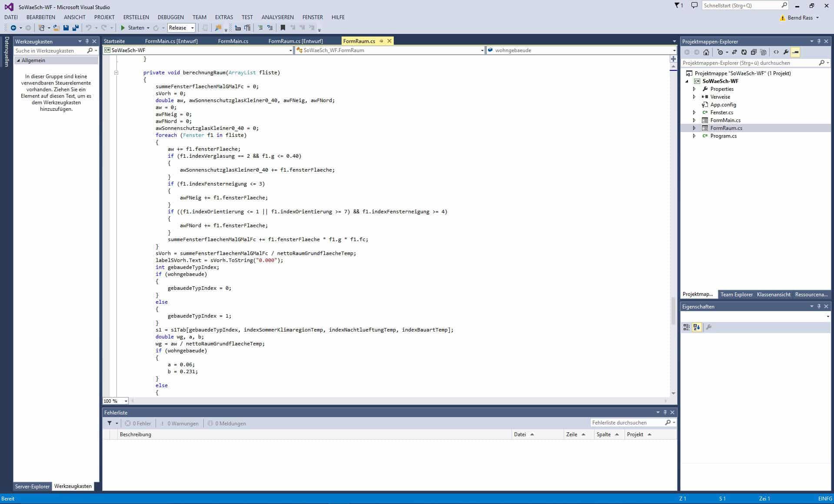
Task: Expand the Properties node in Solution Explorer
Action: [x=694, y=89]
